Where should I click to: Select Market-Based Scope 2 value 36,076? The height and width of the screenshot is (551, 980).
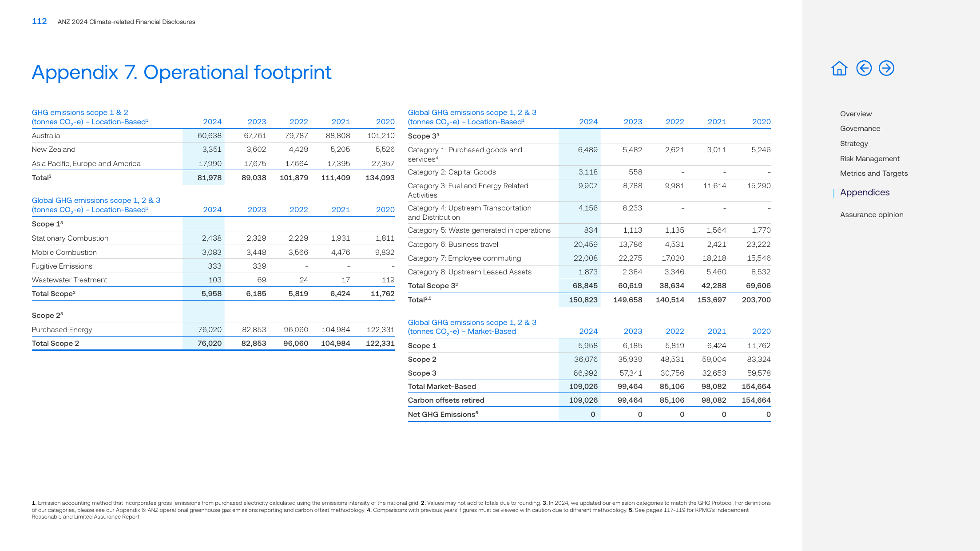click(x=586, y=359)
